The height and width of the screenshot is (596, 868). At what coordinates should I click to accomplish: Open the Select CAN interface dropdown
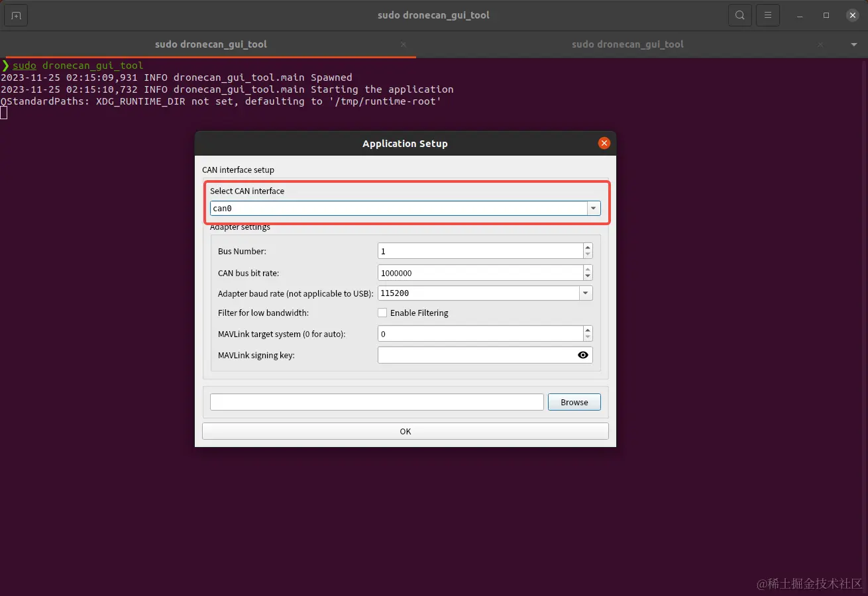tap(593, 208)
